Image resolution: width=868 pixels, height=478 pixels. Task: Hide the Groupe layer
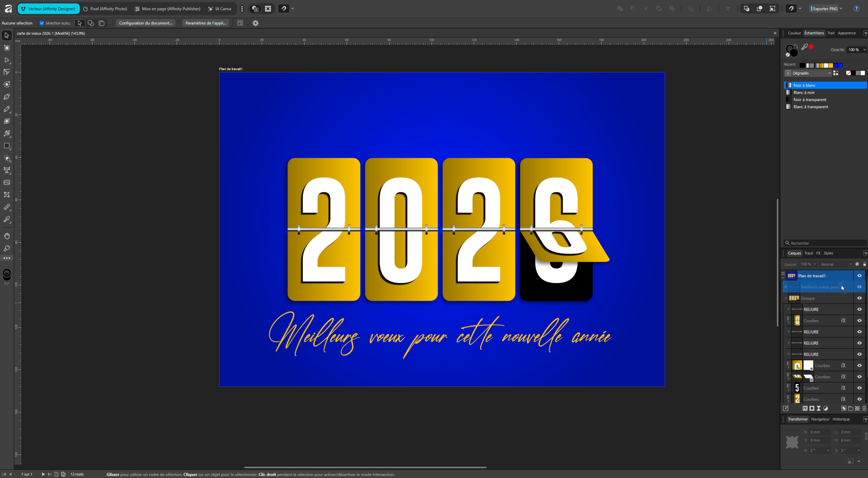(x=860, y=298)
